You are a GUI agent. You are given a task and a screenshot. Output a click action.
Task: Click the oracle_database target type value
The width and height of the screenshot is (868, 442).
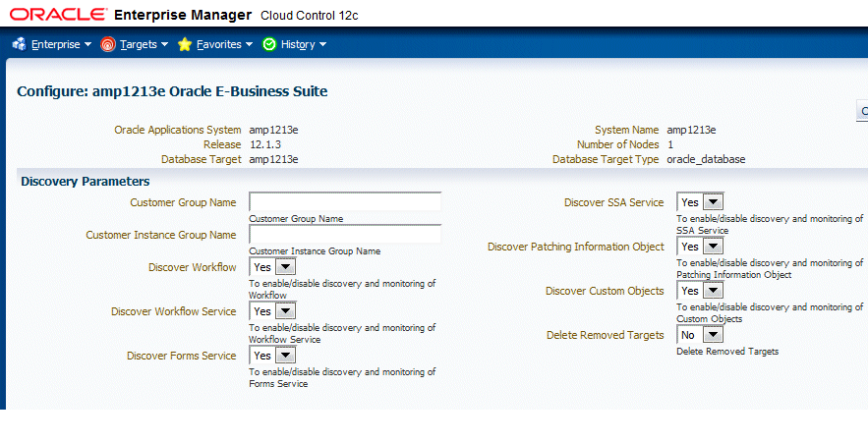coord(706,159)
